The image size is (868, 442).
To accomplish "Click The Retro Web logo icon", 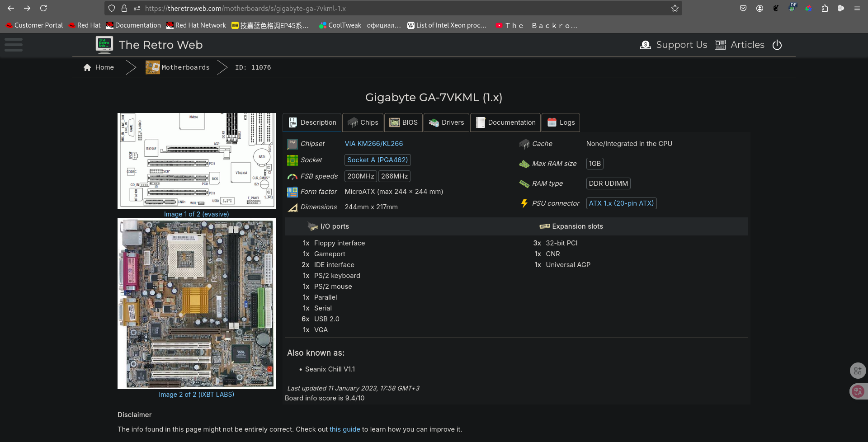I will coord(104,45).
